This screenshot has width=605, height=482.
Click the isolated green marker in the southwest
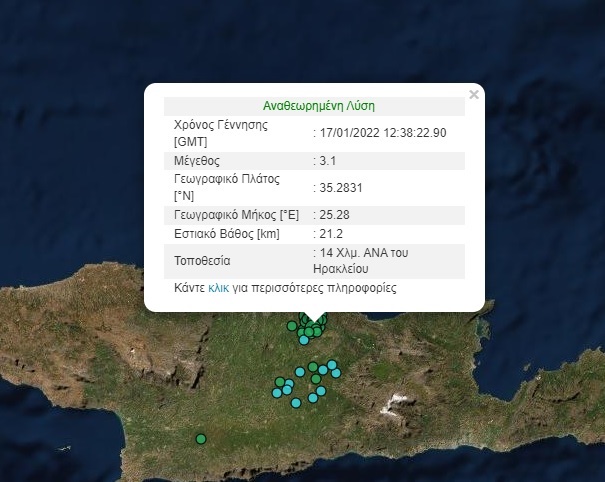tap(201, 438)
